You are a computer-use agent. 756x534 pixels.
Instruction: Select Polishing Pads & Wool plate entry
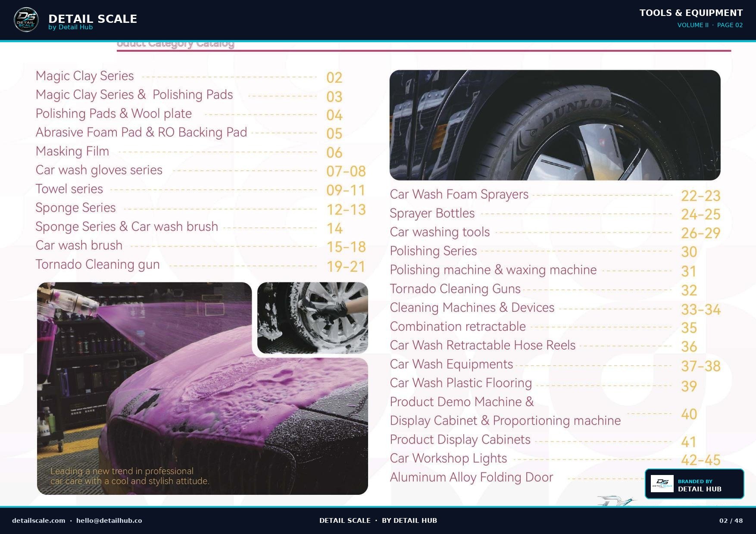pos(114,114)
